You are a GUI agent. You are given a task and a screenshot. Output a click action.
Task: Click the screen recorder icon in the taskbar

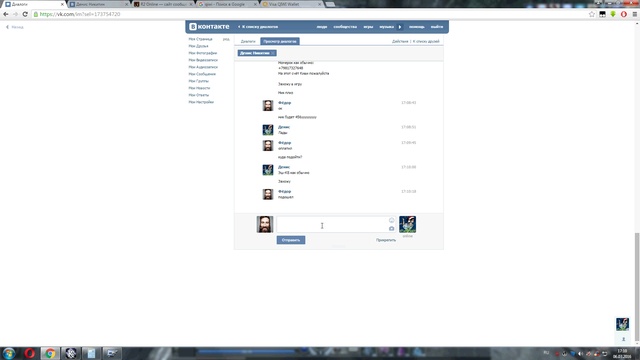coord(111,353)
